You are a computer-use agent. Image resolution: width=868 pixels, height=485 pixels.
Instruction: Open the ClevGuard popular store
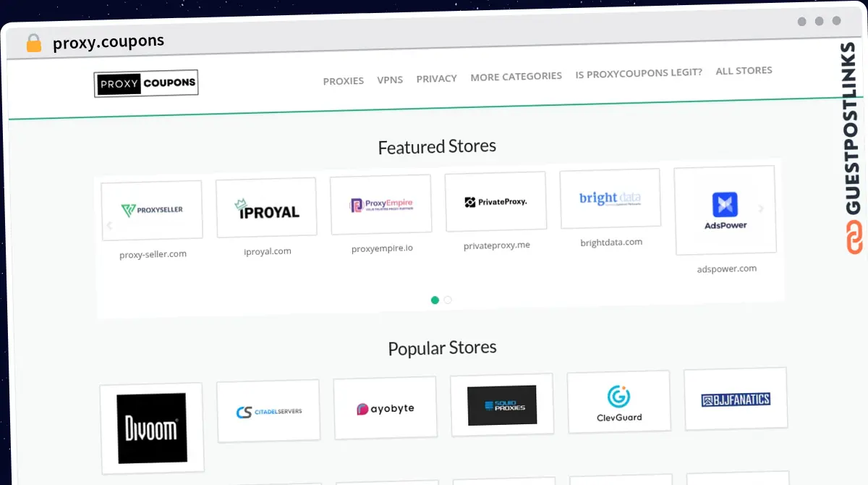(618, 402)
